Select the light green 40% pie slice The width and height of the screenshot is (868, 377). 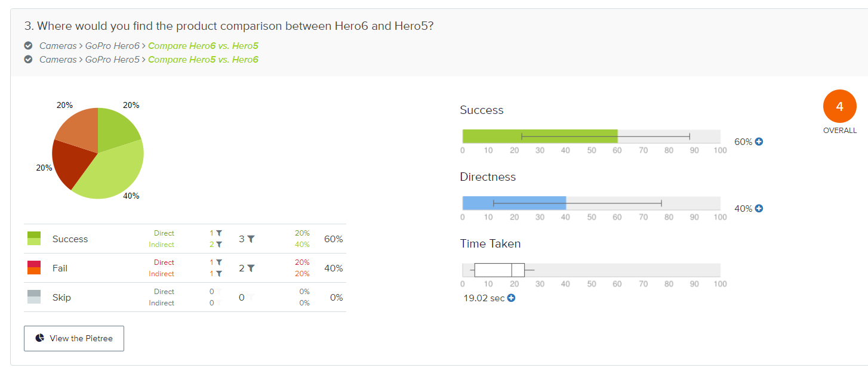pos(113,170)
